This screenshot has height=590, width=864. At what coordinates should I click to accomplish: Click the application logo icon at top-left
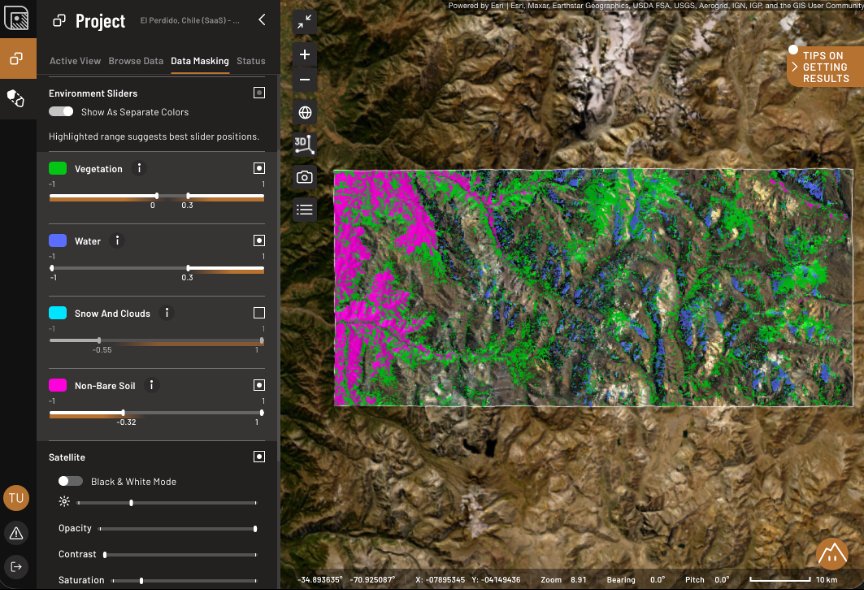(x=17, y=18)
